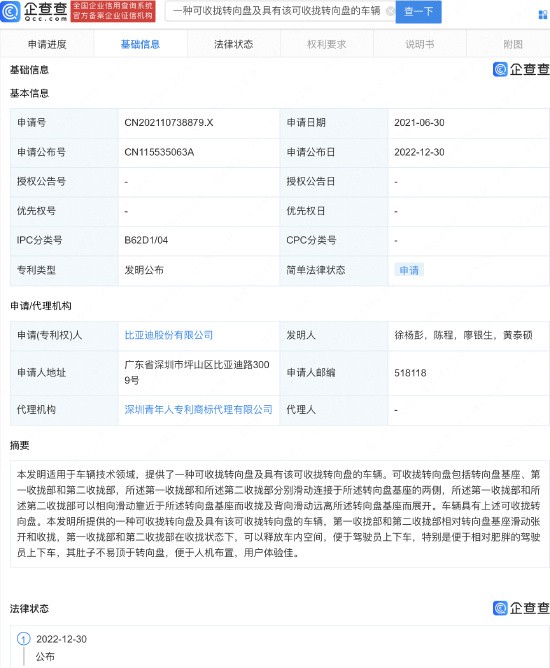Click the 公布 status entry in the timeline
Screen dimensions: 550x668
coord(45,656)
